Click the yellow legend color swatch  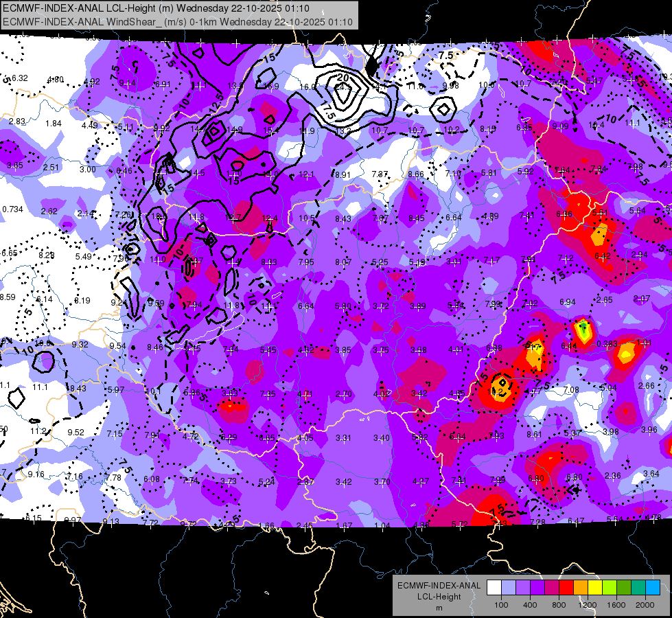point(595,588)
